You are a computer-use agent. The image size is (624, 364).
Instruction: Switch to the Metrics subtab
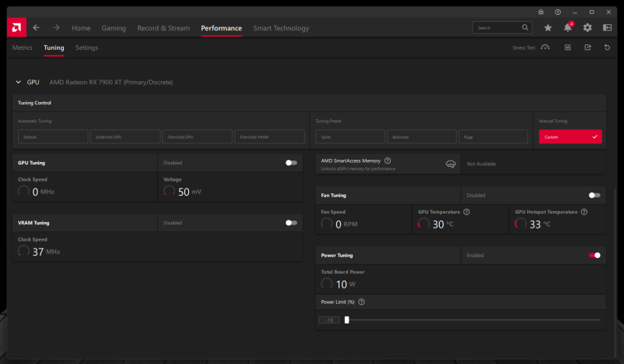coord(23,48)
